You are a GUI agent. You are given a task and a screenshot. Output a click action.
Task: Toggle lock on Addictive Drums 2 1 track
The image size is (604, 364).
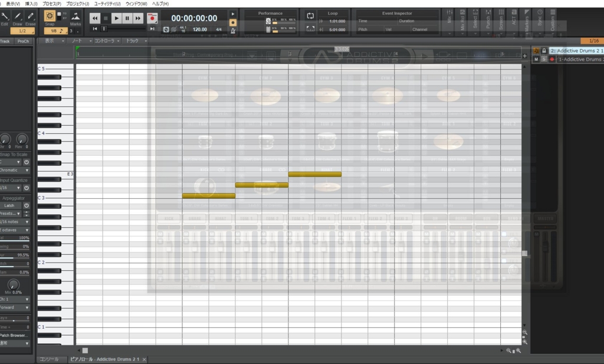pyautogui.click(x=544, y=51)
